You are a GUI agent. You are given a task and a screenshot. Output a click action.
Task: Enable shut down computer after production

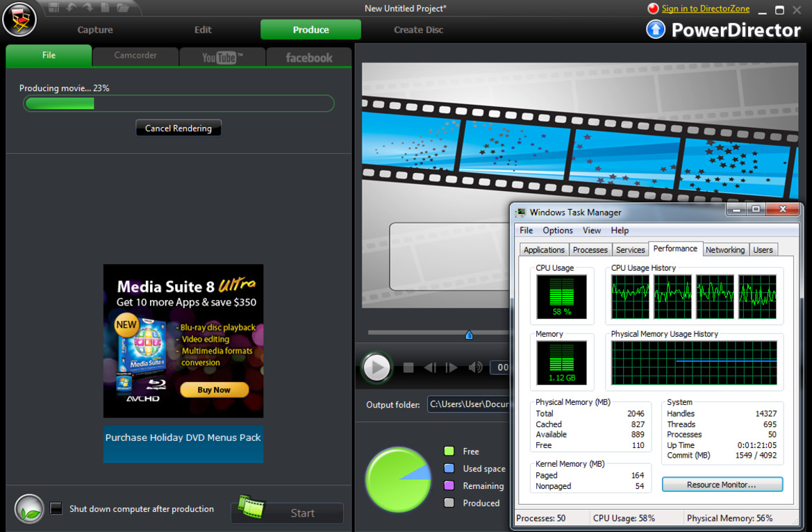tap(56, 508)
